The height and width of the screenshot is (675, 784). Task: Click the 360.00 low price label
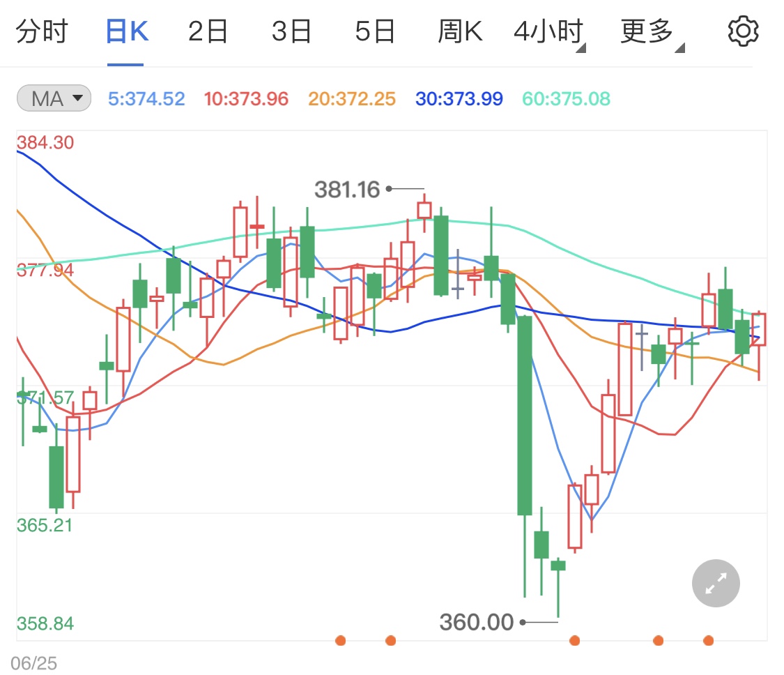click(x=477, y=623)
